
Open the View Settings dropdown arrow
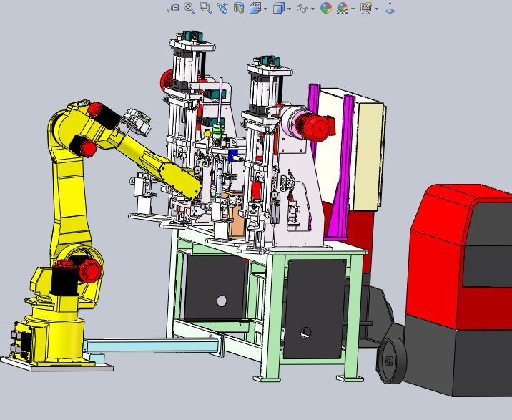(x=376, y=9)
